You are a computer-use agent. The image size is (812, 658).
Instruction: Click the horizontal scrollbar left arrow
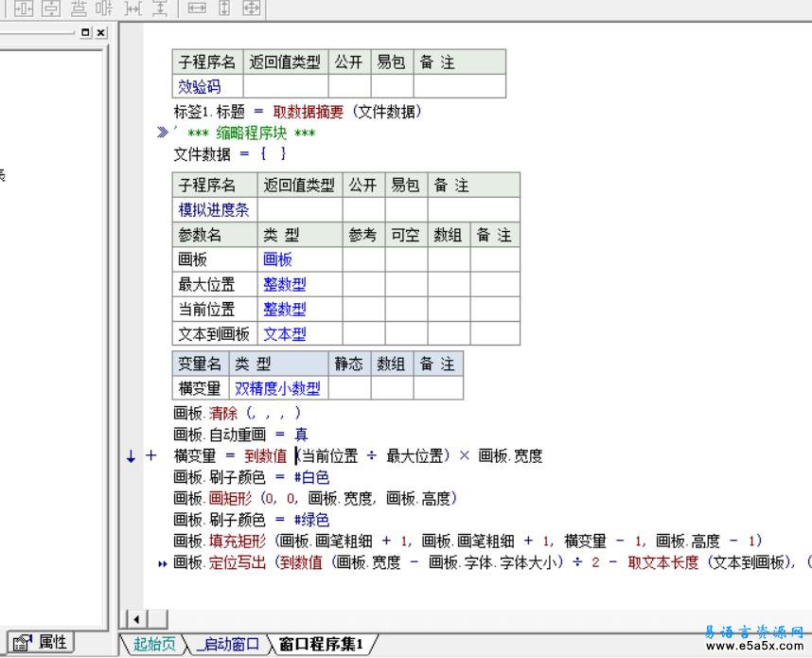(136, 619)
